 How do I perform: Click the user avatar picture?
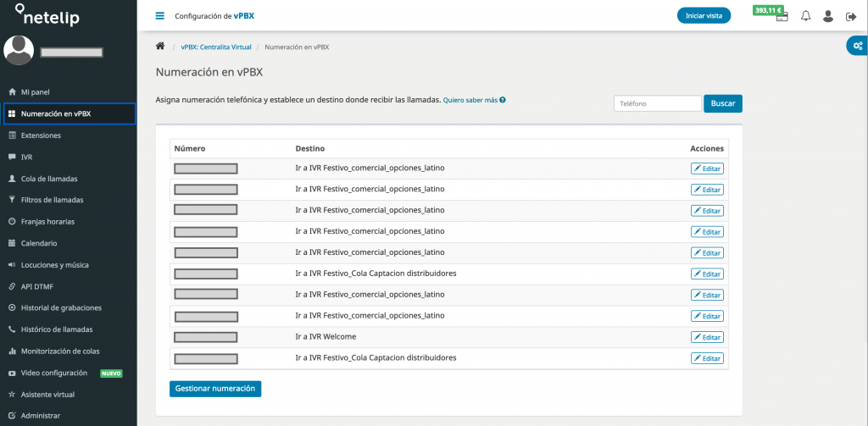(x=19, y=51)
